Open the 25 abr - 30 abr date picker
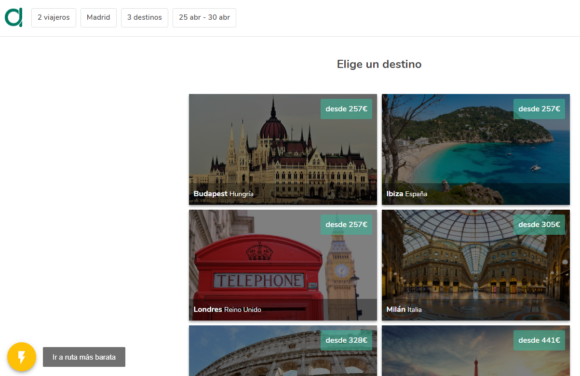Image resolution: width=580 pixels, height=376 pixels. tap(204, 17)
